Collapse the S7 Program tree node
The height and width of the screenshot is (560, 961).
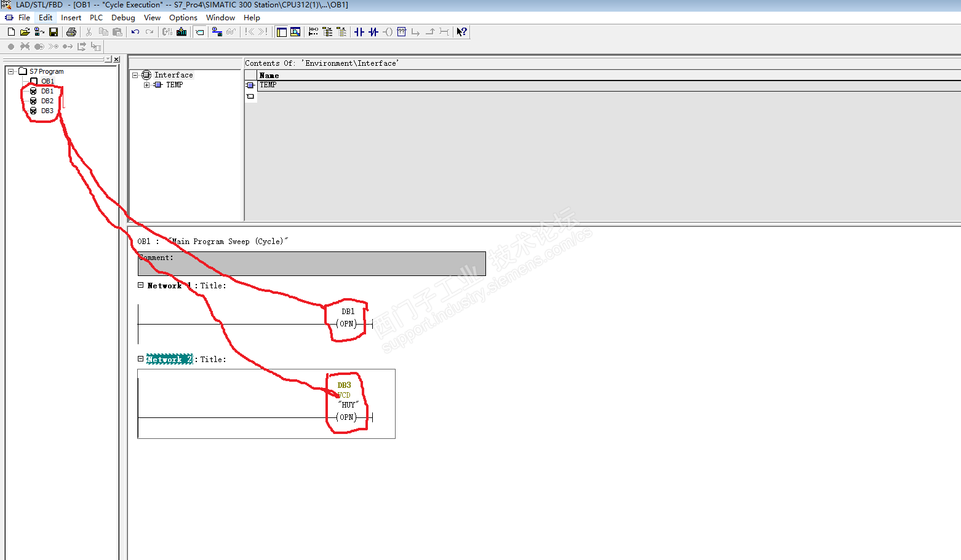11,71
